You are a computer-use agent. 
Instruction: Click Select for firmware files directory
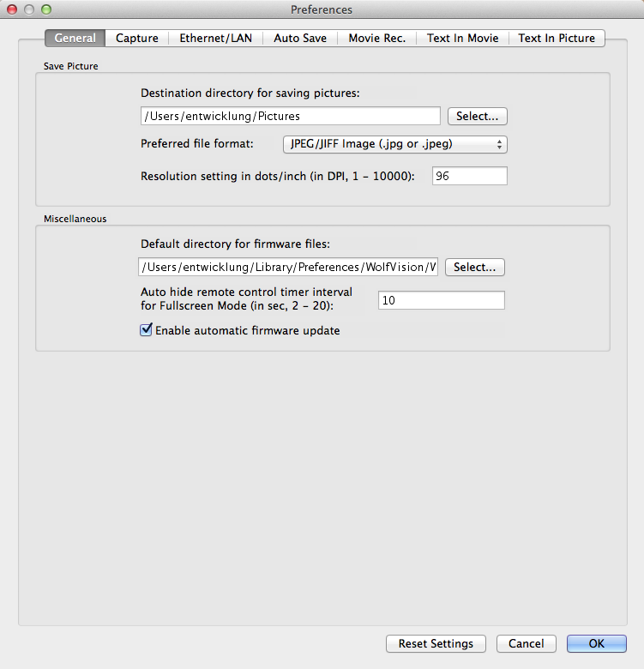pyautogui.click(x=475, y=268)
